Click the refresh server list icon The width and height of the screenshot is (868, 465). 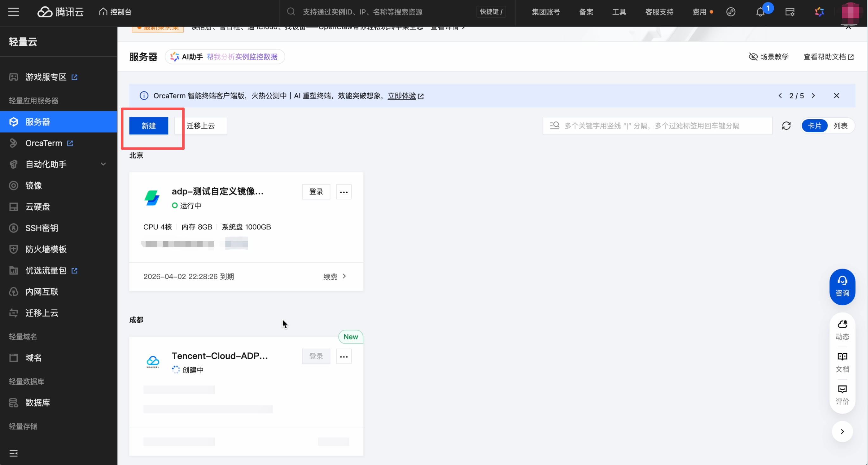pyautogui.click(x=786, y=126)
